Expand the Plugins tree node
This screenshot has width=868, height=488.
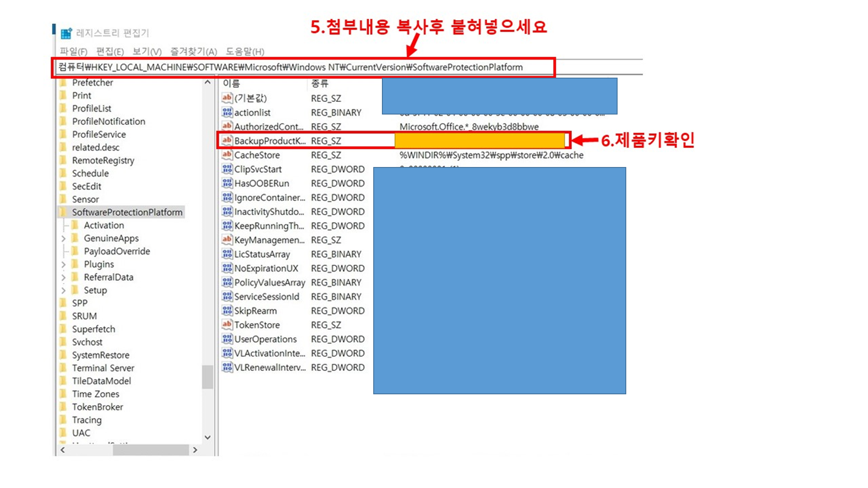click(63, 265)
